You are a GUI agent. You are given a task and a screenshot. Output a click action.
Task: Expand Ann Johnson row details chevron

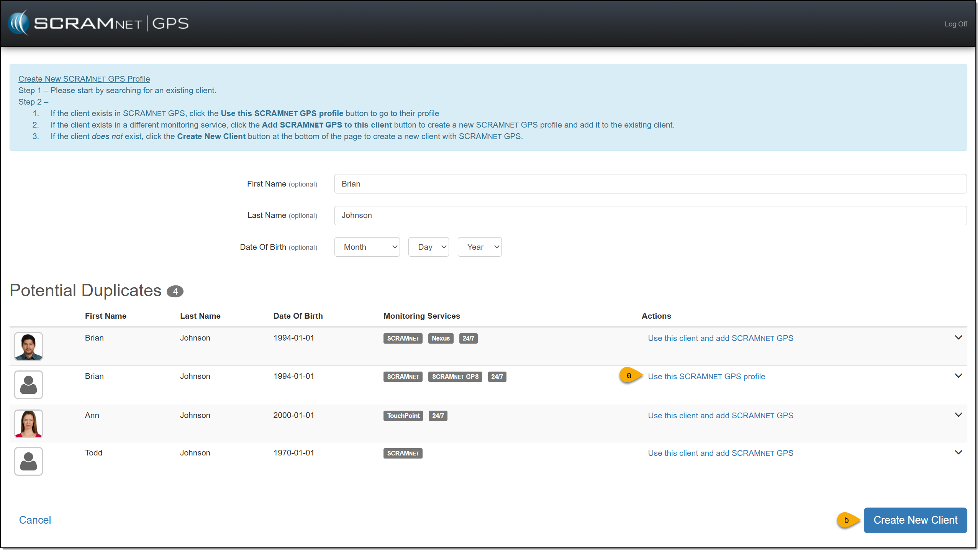(959, 415)
